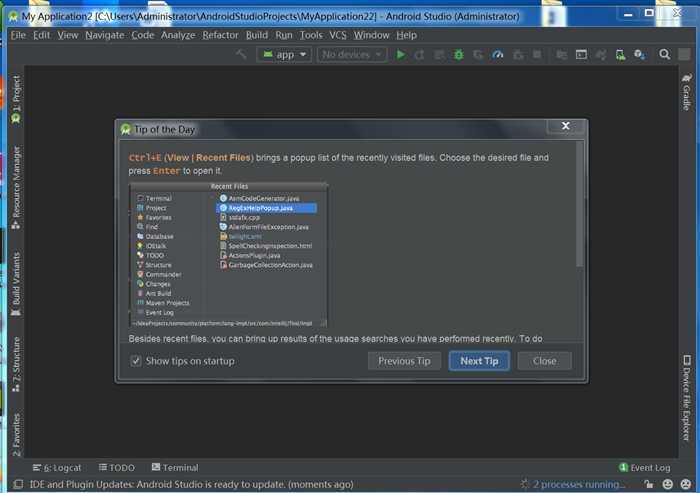The height and width of the screenshot is (493, 700).
Task: Open the Resource Manager side panel
Action: click(x=16, y=188)
